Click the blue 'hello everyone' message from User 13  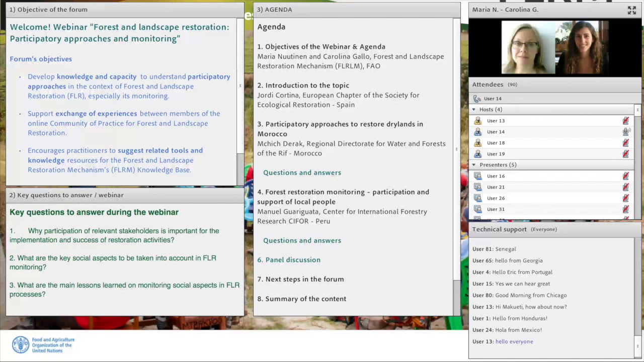tap(514, 341)
